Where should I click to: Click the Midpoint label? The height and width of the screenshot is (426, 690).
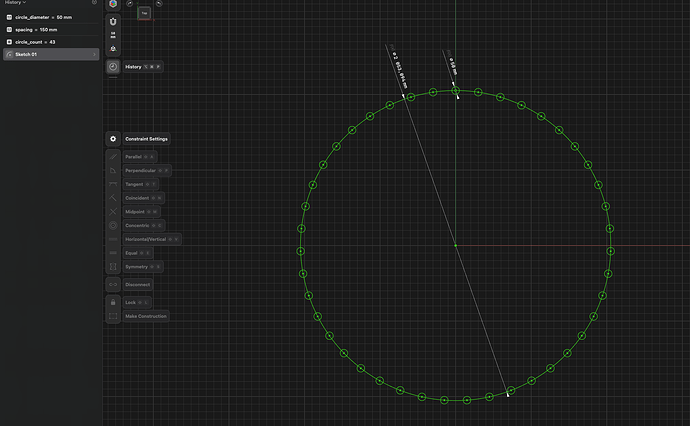pos(135,212)
